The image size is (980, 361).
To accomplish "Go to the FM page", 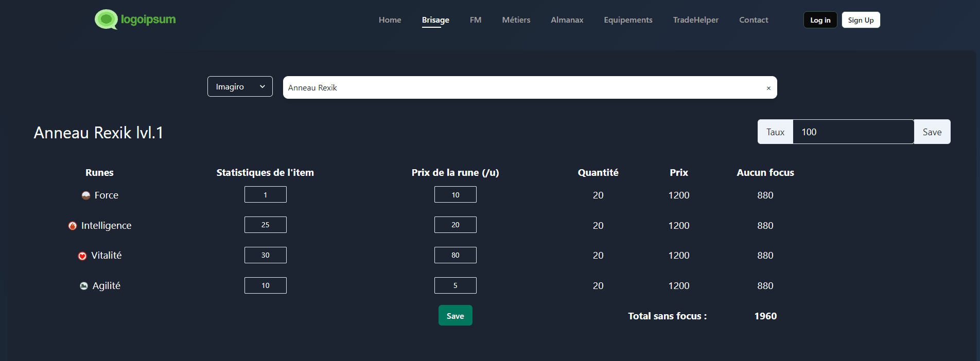I will point(475,20).
